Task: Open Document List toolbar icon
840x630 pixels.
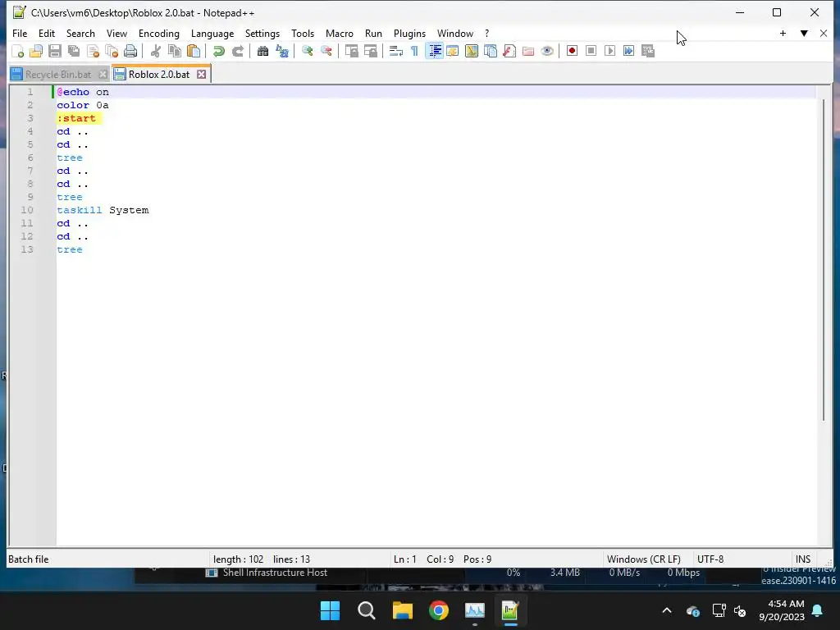Action: pyautogui.click(x=491, y=51)
